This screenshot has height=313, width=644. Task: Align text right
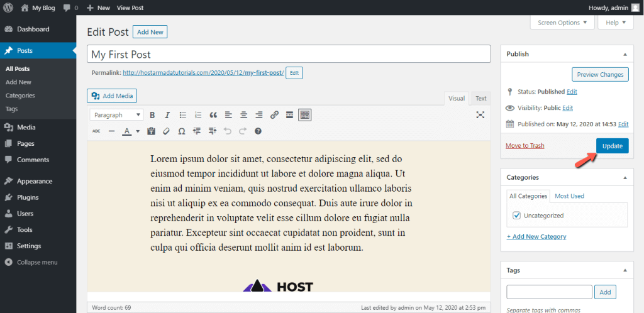click(259, 115)
